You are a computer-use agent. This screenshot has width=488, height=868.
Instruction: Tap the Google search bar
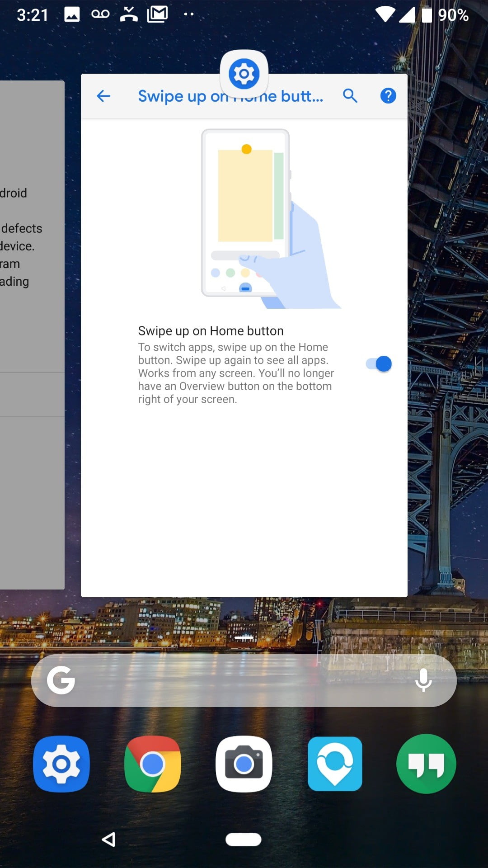point(244,680)
